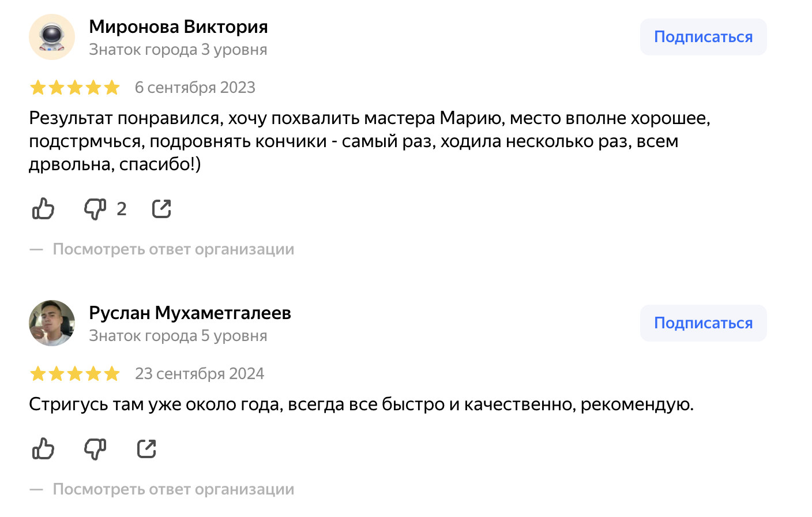Open Руслан Мухаметгалеев's profile photo
This screenshot has height=517, width=812.
[x=52, y=323]
